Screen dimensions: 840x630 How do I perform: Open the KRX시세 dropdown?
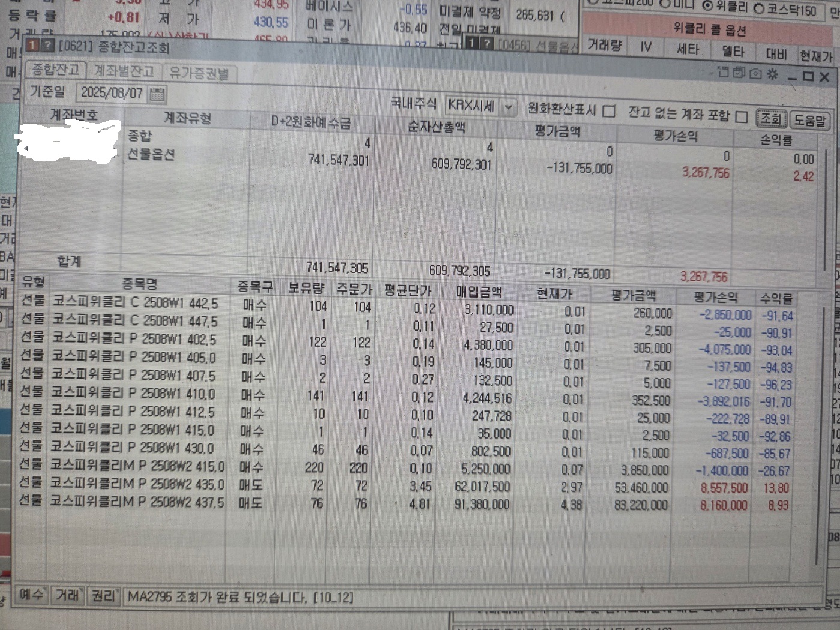(x=508, y=107)
